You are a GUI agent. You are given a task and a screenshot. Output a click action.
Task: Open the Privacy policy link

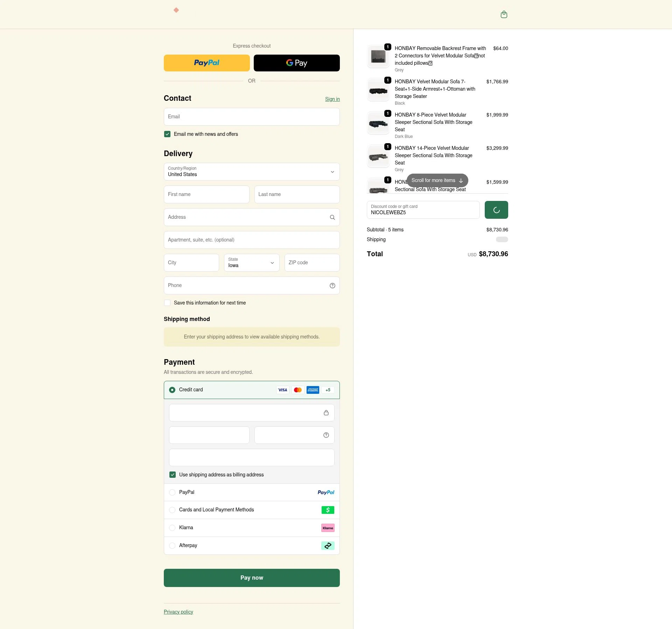point(178,611)
